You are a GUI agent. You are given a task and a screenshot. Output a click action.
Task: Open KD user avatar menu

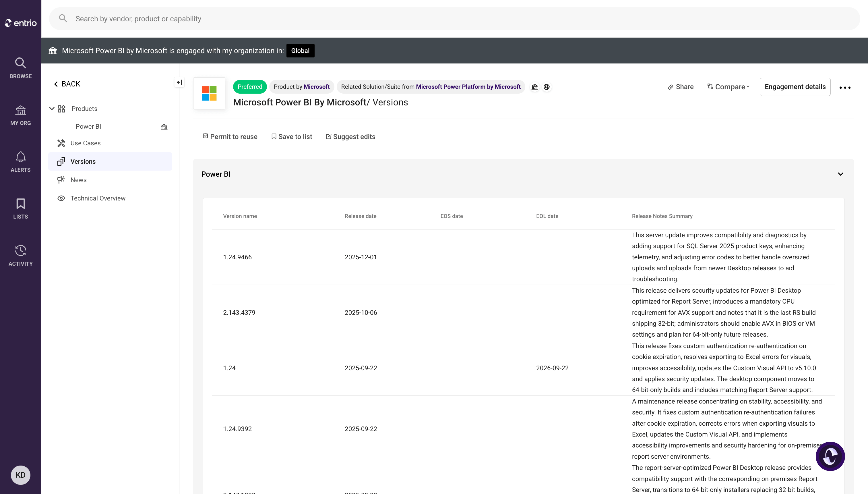(21, 475)
